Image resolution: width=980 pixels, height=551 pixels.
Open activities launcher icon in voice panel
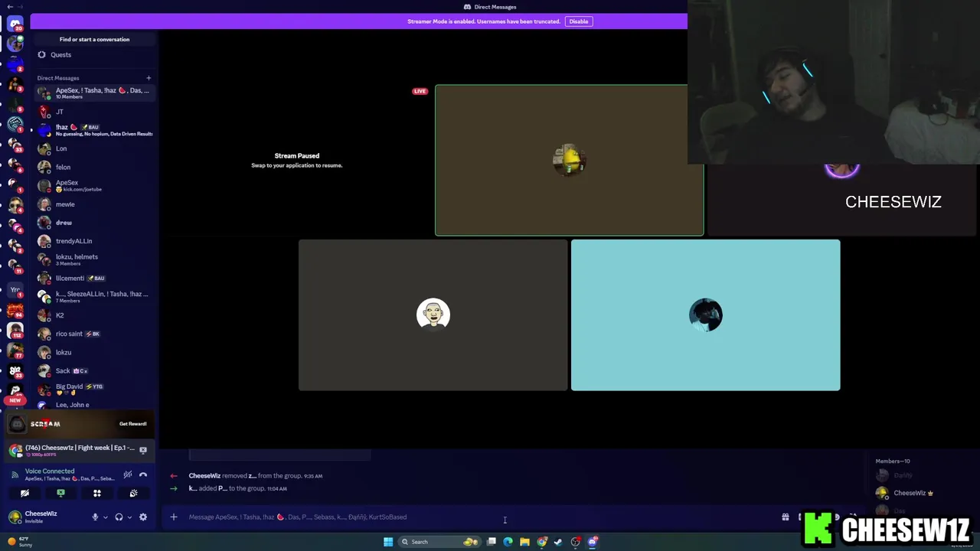97,494
